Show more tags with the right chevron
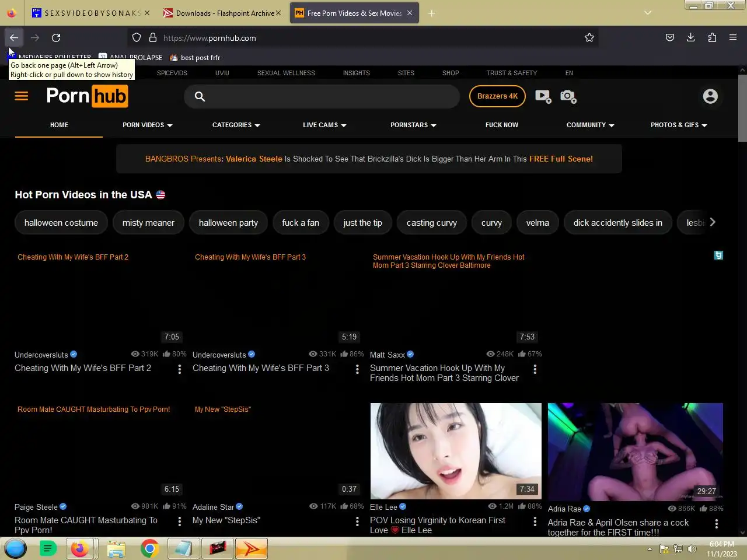Screen dimensions: 747x560 [x=712, y=222]
